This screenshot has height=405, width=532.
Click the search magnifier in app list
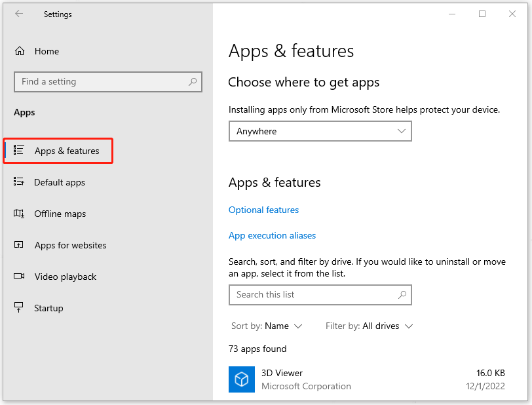(x=402, y=295)
